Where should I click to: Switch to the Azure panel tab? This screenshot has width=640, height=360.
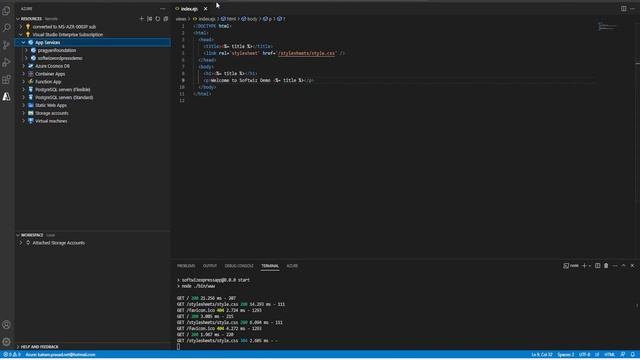(292, 266)
